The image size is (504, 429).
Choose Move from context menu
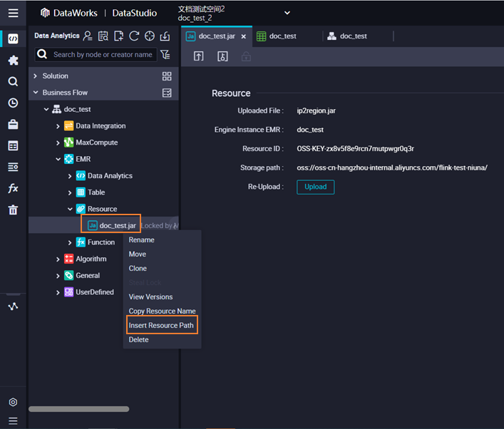(x=138, y=254)
